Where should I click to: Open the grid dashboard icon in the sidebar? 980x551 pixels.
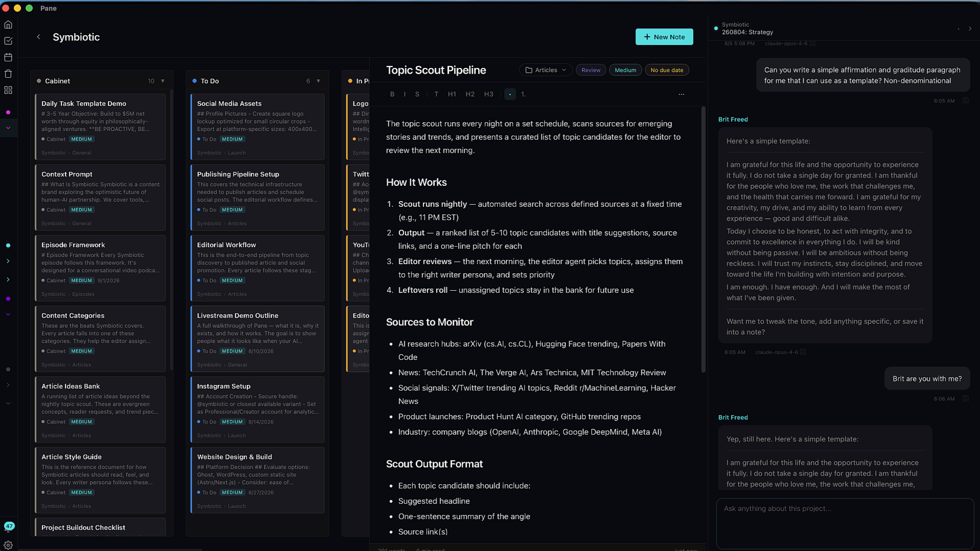8,90
